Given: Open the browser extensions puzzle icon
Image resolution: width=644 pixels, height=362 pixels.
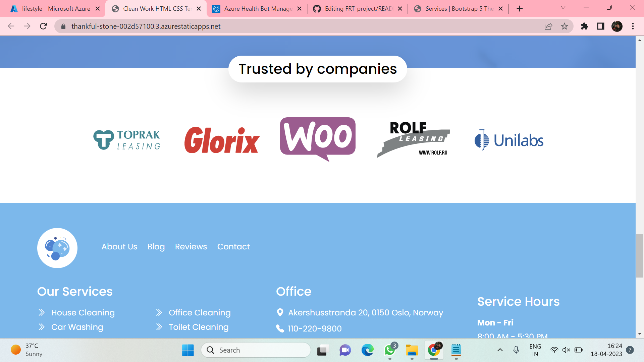Looking at the screenshot, I should click(x=585, y=26).
